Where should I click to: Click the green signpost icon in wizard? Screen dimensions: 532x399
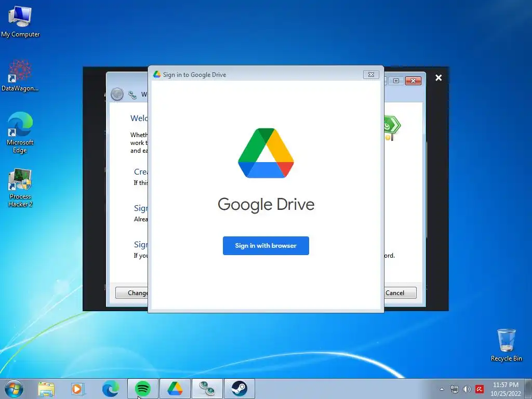pyautogui.click(x=392, y=128)
